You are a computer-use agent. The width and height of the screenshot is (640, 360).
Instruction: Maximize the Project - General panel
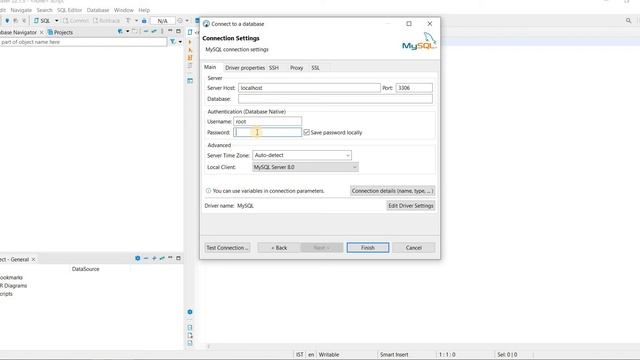tap(178, 258)
